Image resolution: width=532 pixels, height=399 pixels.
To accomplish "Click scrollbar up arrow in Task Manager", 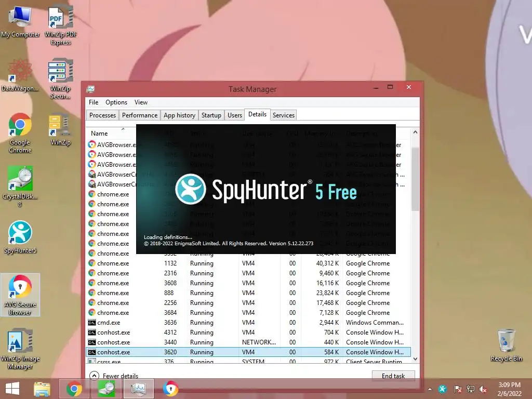I will point(415,132).
